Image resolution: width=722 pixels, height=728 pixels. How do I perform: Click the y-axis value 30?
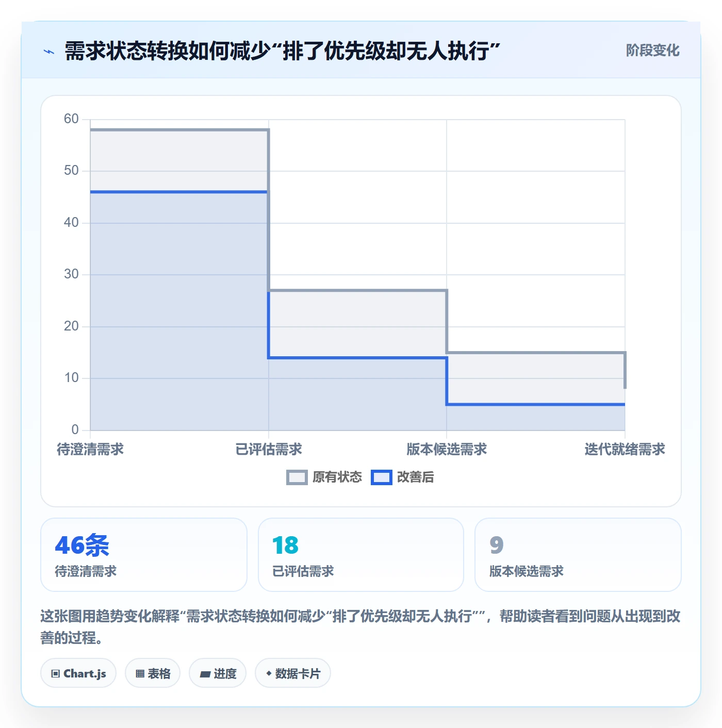pos(71,274)
